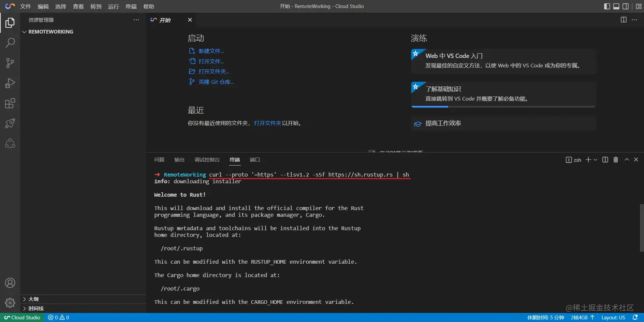Toggle the secondary sidebar layout icon
Screen dimensions: 644x322
pyautogui.click(x=626, y=6)
